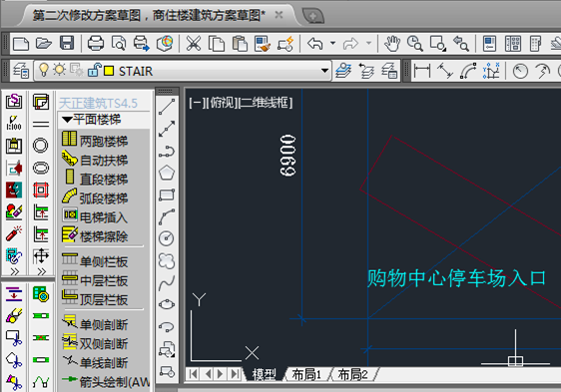Click the Radius dimension icon
Viewport: 561px width, 392px height.
pos(520,71)
